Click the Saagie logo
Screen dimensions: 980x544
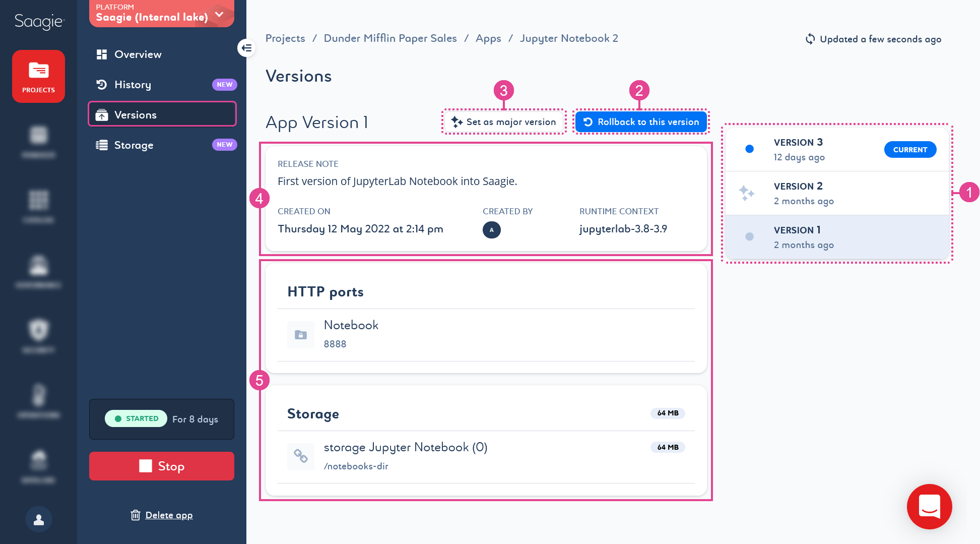click(39, 22)
